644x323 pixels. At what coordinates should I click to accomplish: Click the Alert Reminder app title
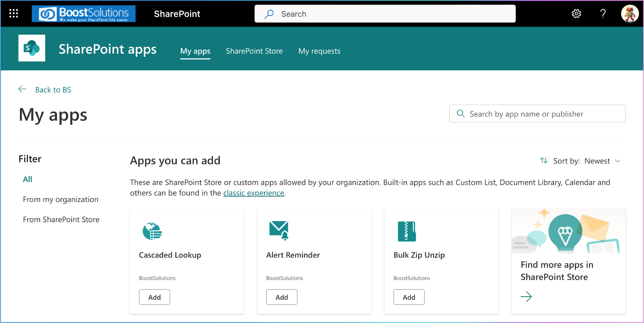coord(293,255)
